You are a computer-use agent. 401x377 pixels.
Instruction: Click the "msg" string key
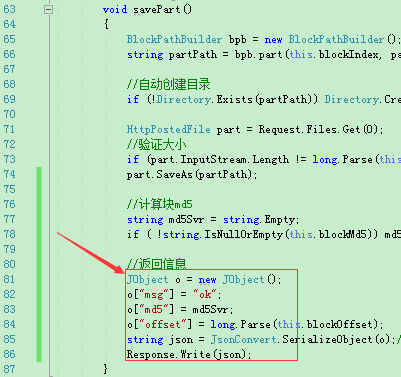pyautogui.click(x=156, y=294)
